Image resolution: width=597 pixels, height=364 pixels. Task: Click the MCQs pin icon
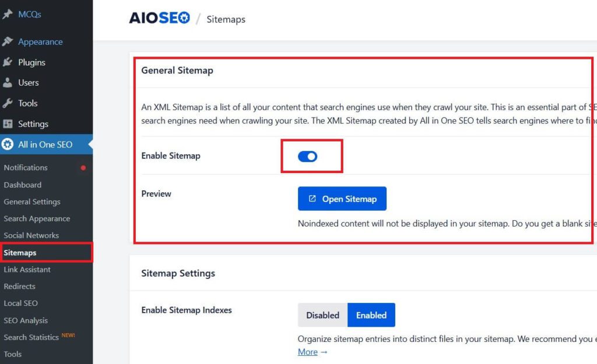point(7,15)
